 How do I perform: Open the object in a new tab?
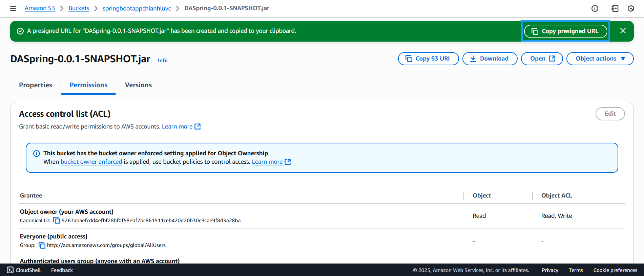[x=542, y=59]
